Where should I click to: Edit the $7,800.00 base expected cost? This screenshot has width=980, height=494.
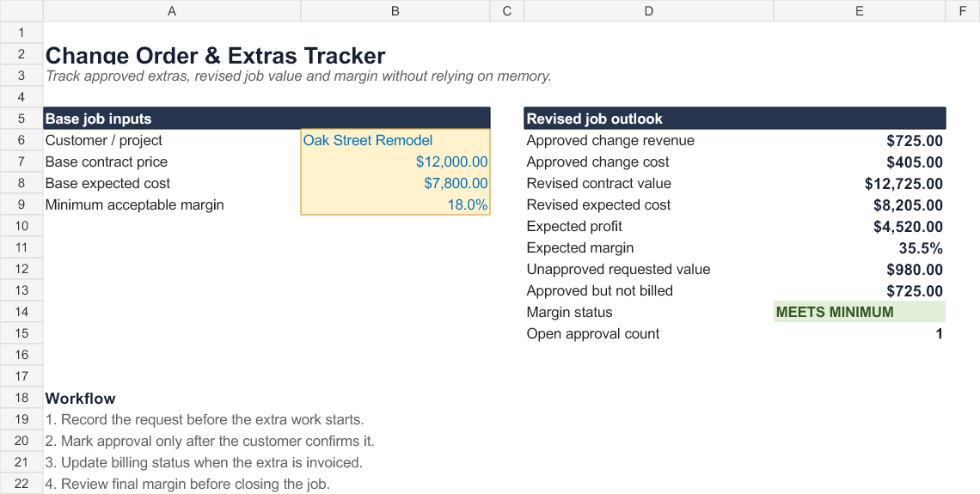tap(395, 184)
